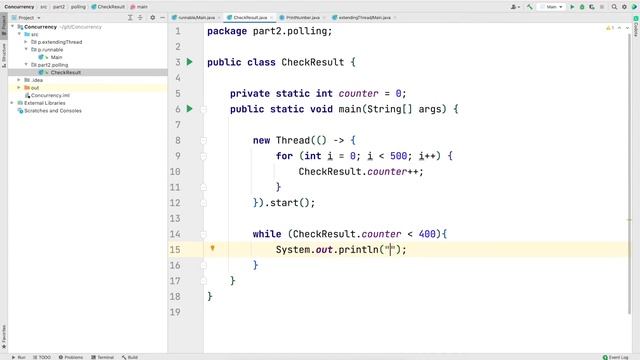Build the project with the hammer icon
The width and height of the screenshot is (640, 360).
(x=530, y=7)
